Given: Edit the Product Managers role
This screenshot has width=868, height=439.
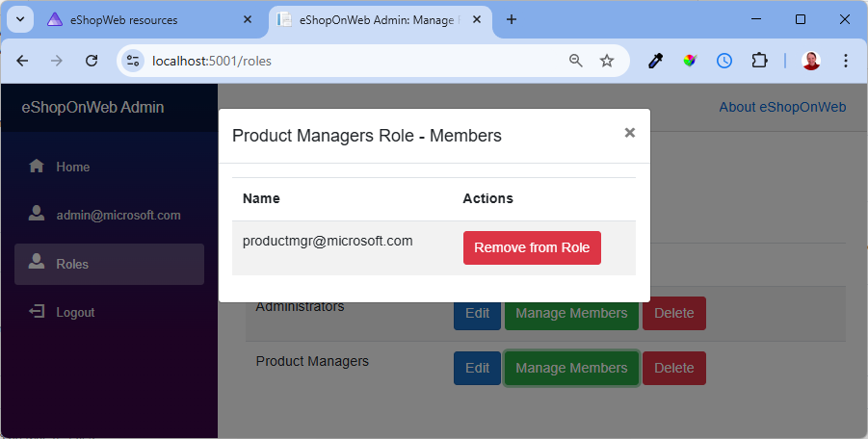Looking at the screenshot, I should (477, 368).
